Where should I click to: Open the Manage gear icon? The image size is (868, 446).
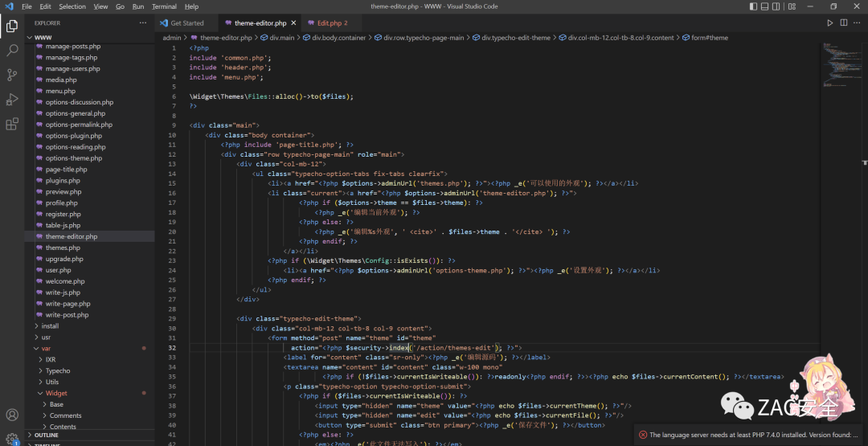(12, 439)
